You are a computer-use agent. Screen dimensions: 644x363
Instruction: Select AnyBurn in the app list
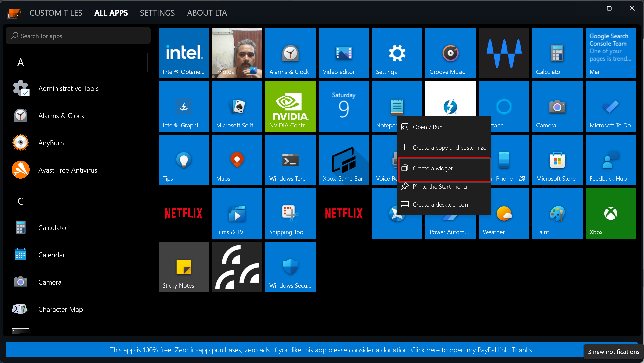tap(78, 143)
